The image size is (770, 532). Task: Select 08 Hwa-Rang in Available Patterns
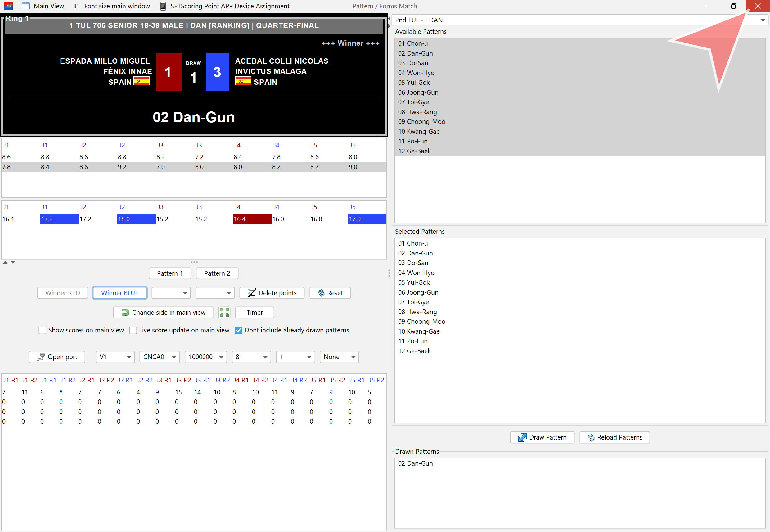tap(417, 112)
